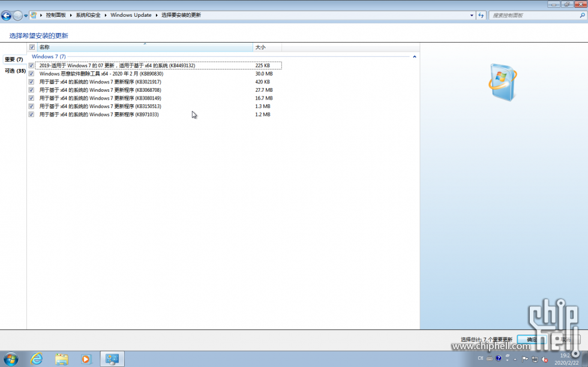Sort the list by 名称 column header

[x=145, y=47]
